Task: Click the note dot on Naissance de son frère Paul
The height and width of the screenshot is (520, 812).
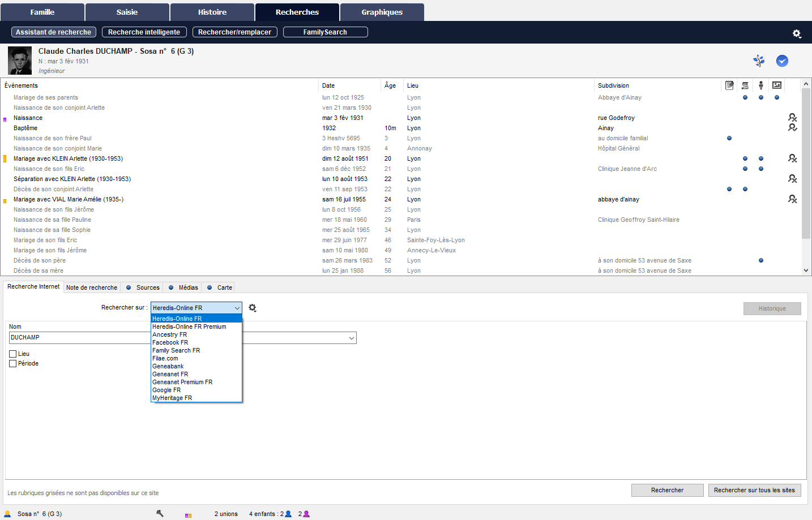Action: coord(729,138)
